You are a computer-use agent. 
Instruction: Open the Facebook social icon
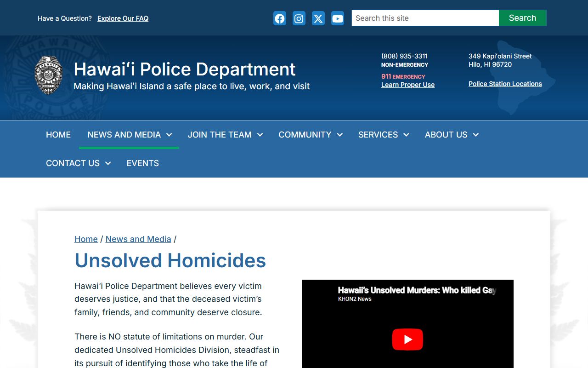coord(280,18)
